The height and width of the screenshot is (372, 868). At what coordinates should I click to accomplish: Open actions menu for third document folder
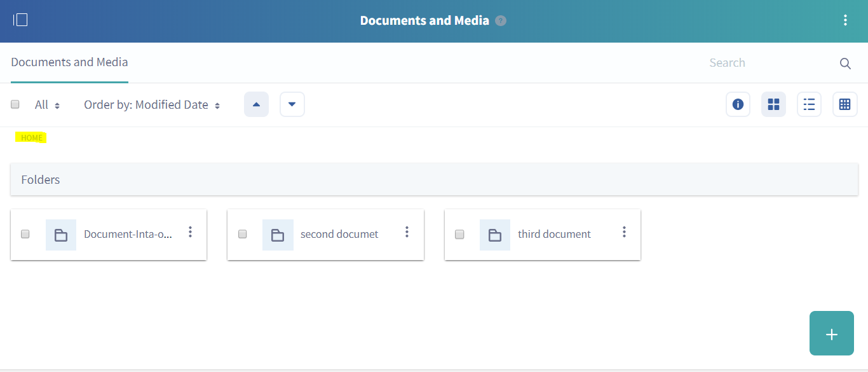[624, 232]
